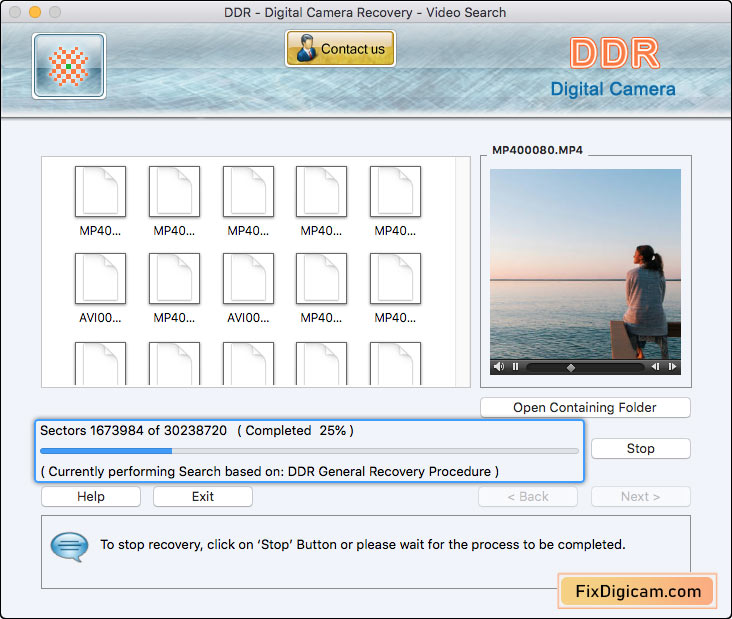Image resolution: width=732 pixels, height=619 pixels.
Task: Stop the ongoing recovery scan
Action: [640, 448]
